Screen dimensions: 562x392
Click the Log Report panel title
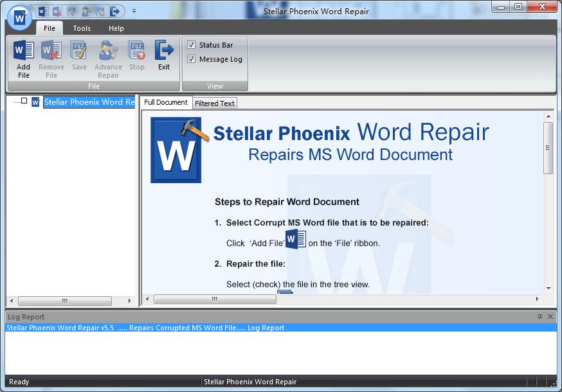26,317
